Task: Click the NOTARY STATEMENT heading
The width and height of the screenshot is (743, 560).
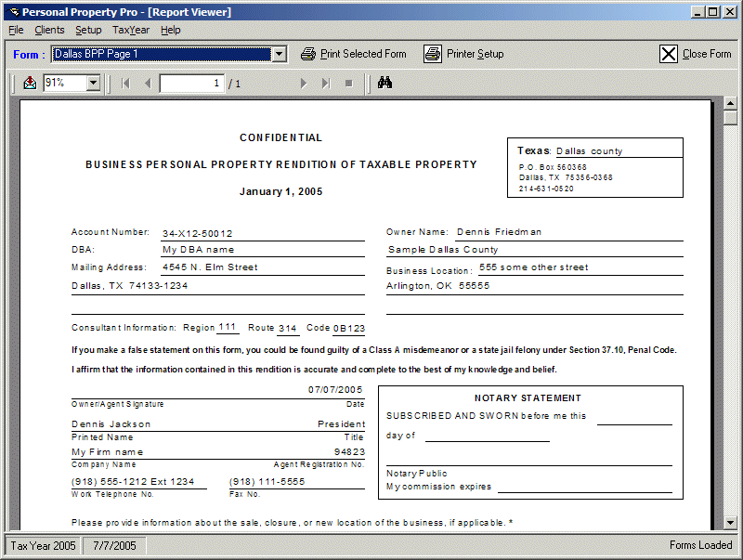Action: coord(528,398)
